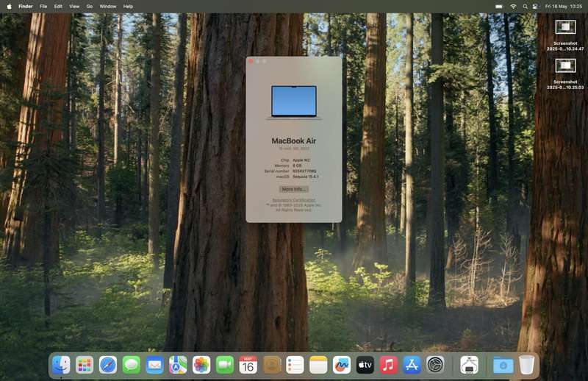Screen dimensions: 588x381
Task: Click the "MacBook Air" title text
Action: coord(293,140)
